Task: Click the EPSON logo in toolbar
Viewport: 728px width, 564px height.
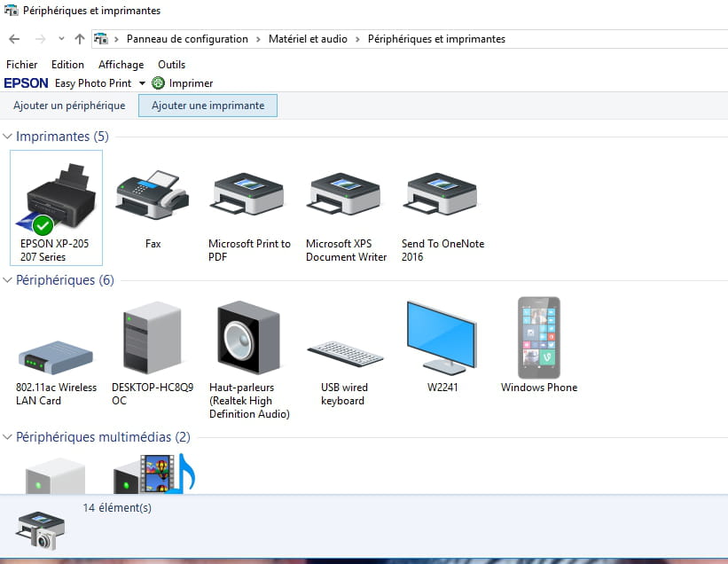Action: 26,83
